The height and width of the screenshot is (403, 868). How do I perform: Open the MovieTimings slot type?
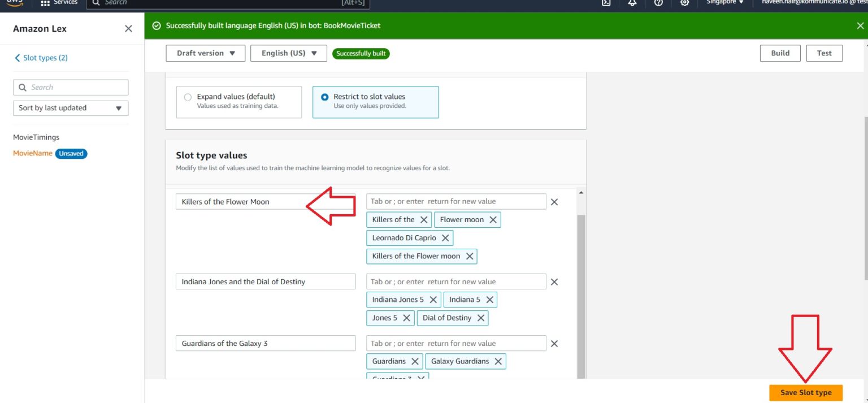click(36, 137)
